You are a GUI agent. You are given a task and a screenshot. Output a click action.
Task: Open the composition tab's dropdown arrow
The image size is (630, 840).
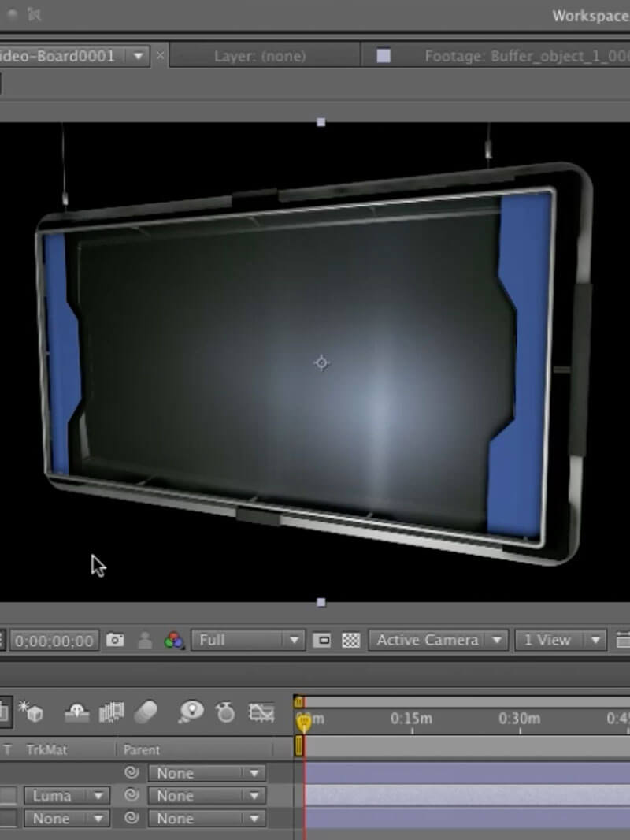(x=138, y=56)
